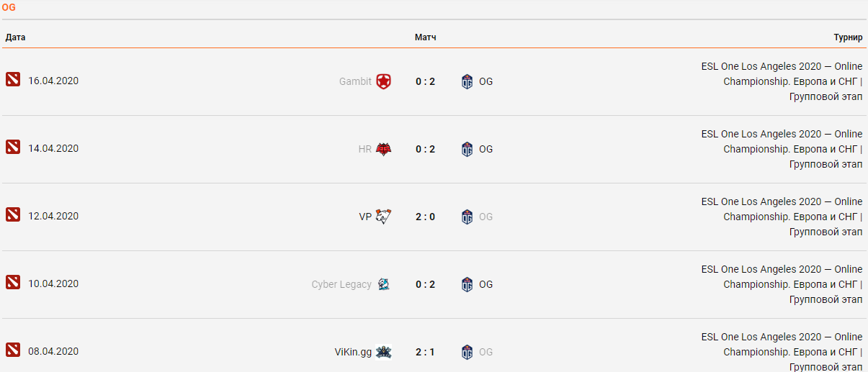
Task: Click the Cyber Legacy team logo icon
Action: point(384,284)
